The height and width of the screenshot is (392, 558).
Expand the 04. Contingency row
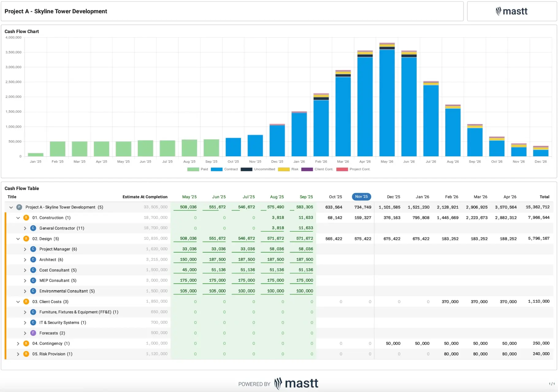18,343
